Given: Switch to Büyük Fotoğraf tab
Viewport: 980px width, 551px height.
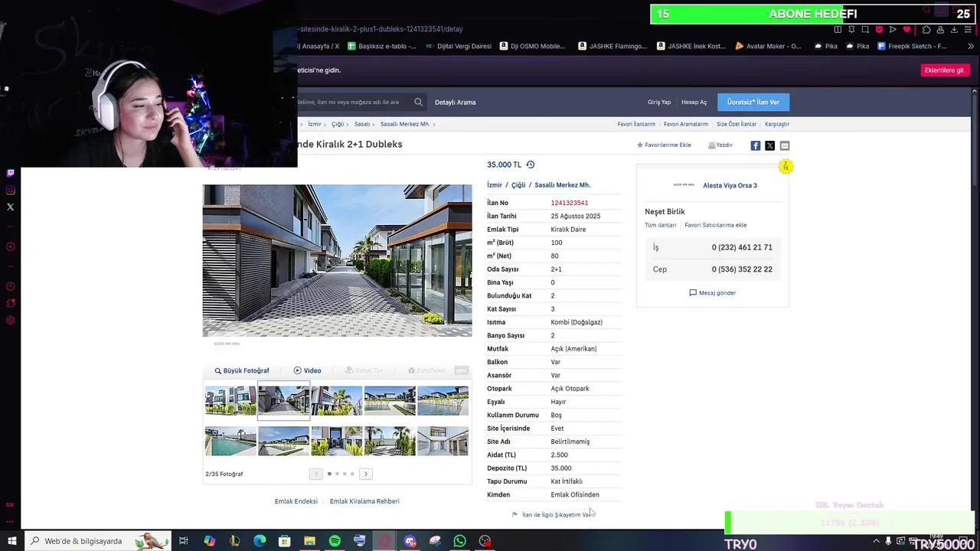Looking at the screenshot, I should pos(242,370).
